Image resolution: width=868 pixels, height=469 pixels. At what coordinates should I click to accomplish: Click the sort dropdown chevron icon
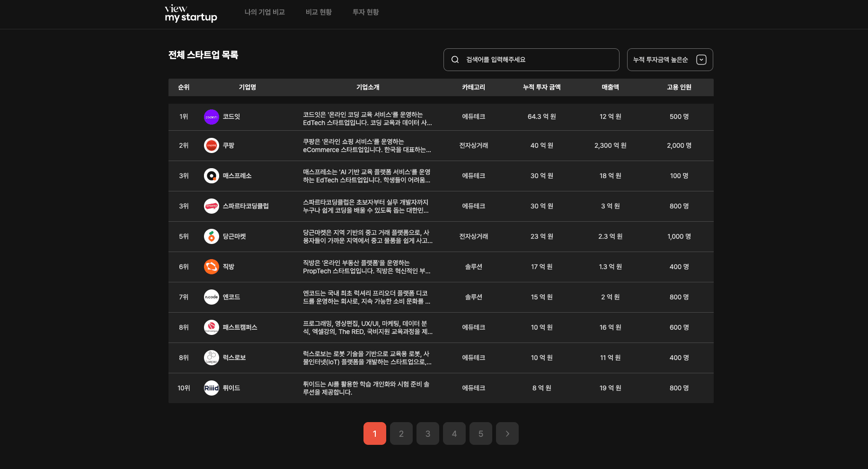pyautogui.click(x=701, y=60)
